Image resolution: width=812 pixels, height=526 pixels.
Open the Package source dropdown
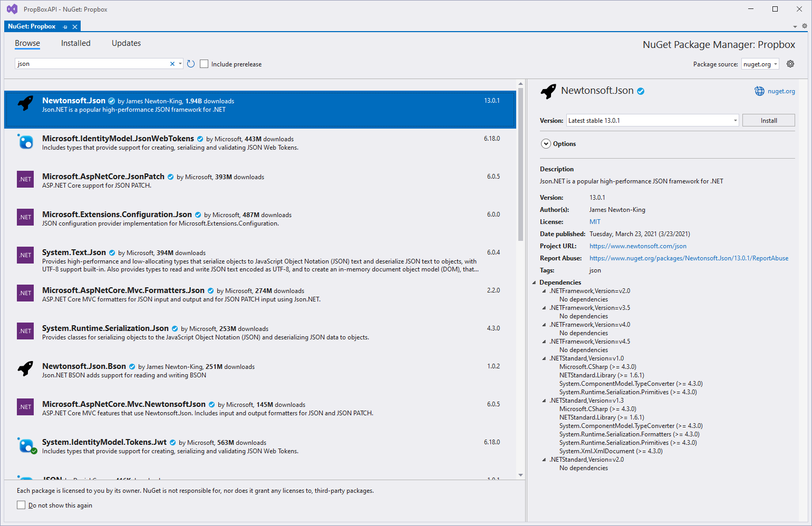760,64
